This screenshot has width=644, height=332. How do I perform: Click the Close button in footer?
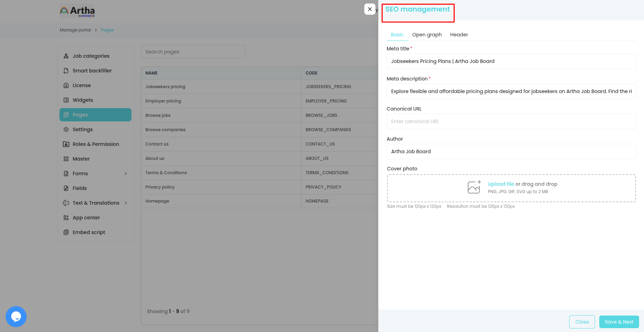coord(582,322)
